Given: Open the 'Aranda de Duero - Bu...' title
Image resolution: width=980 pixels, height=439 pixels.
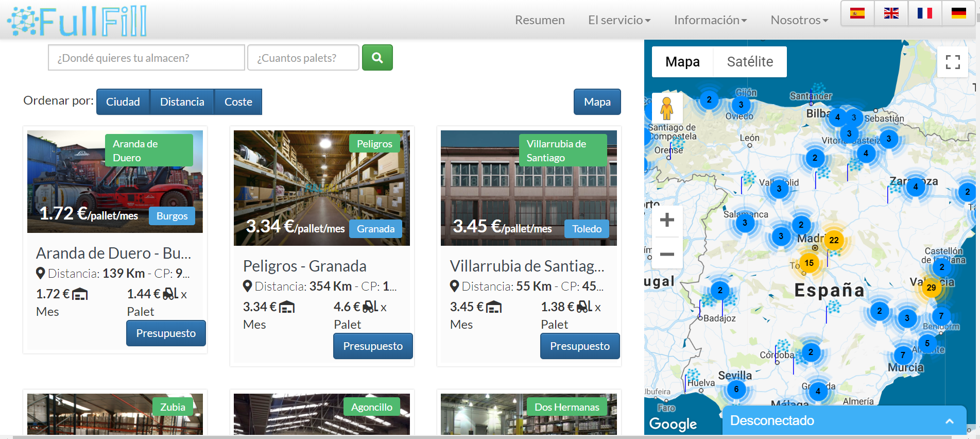Looking at the screenshot, I should click(x=114, y=253).
